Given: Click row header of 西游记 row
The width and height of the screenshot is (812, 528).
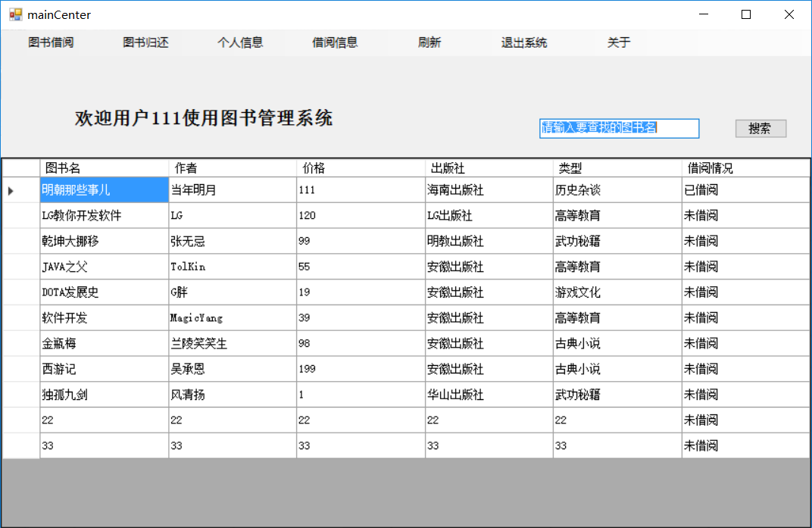Looking at the screenshot, I should point(21,369).
